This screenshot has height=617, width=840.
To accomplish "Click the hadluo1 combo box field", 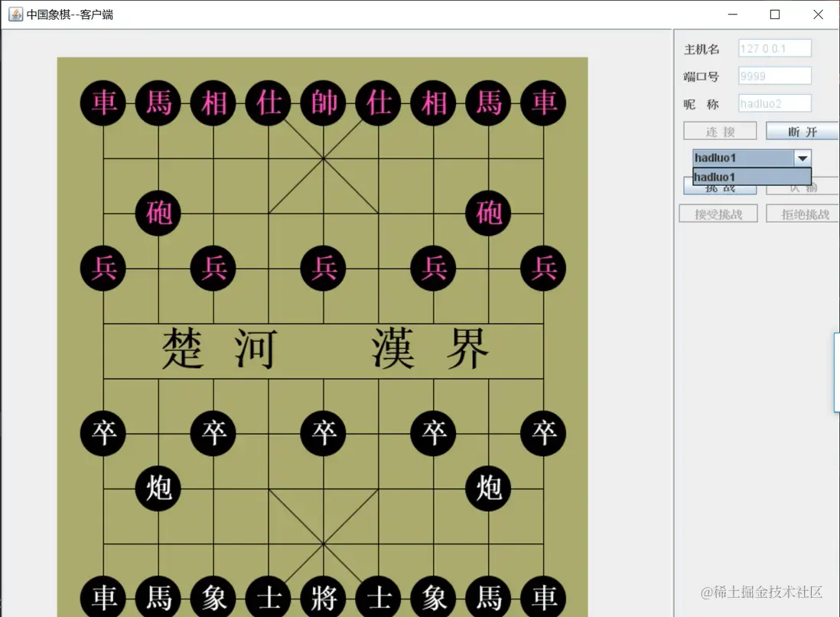I will (x=743, y=158).
